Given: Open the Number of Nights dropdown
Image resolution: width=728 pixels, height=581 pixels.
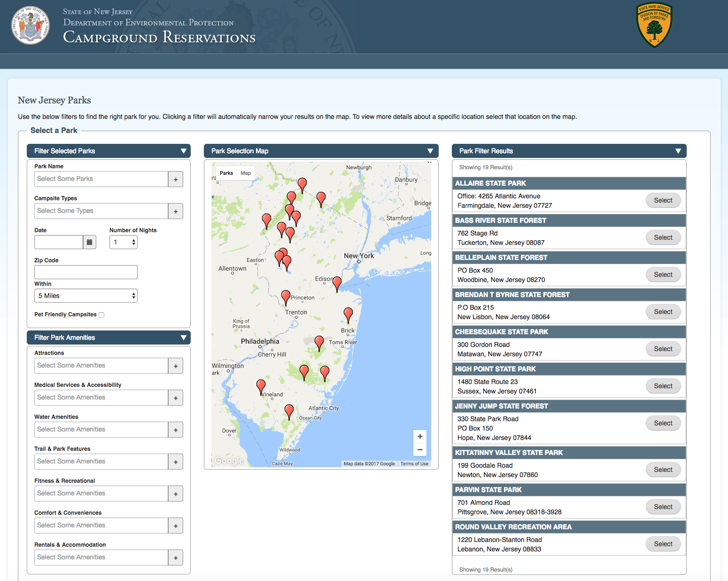Looking at the screenshot, I should click(124, 242).
